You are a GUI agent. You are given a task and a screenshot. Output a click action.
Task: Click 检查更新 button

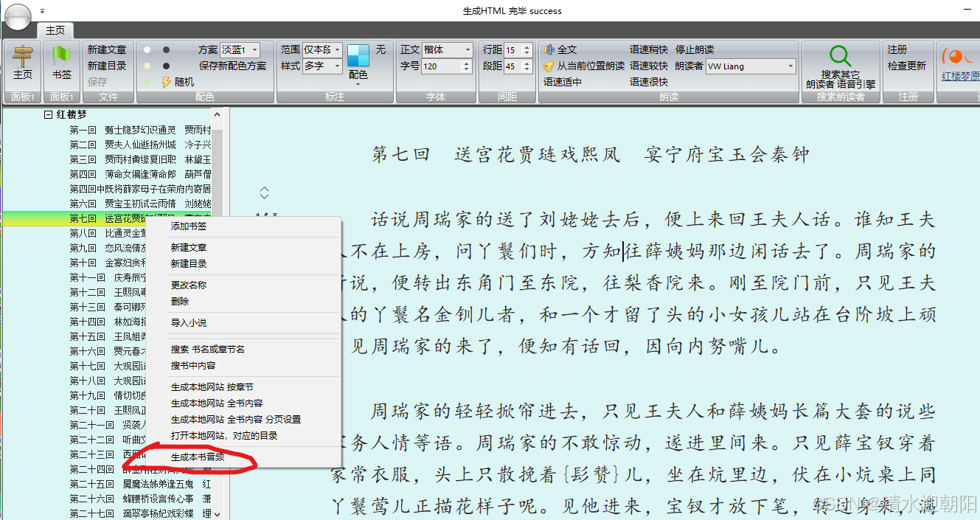pyautogui.click(x=907, y=66)
